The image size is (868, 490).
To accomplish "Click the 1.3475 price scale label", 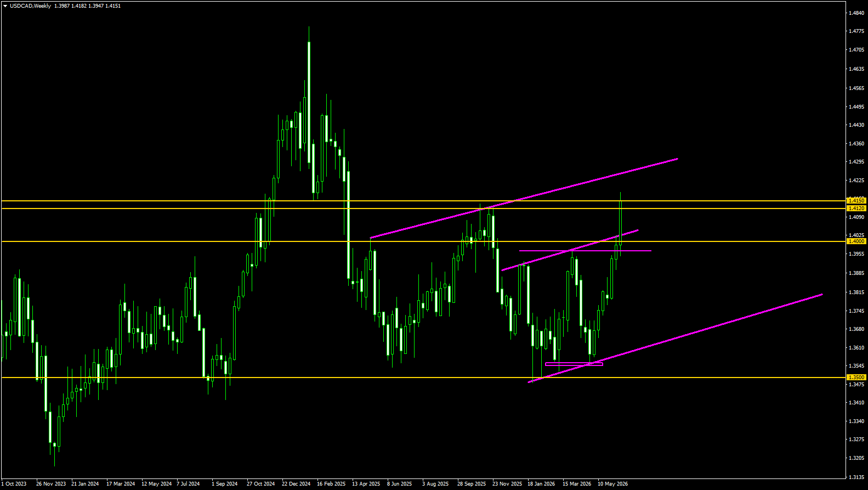I will pos(856,385).
